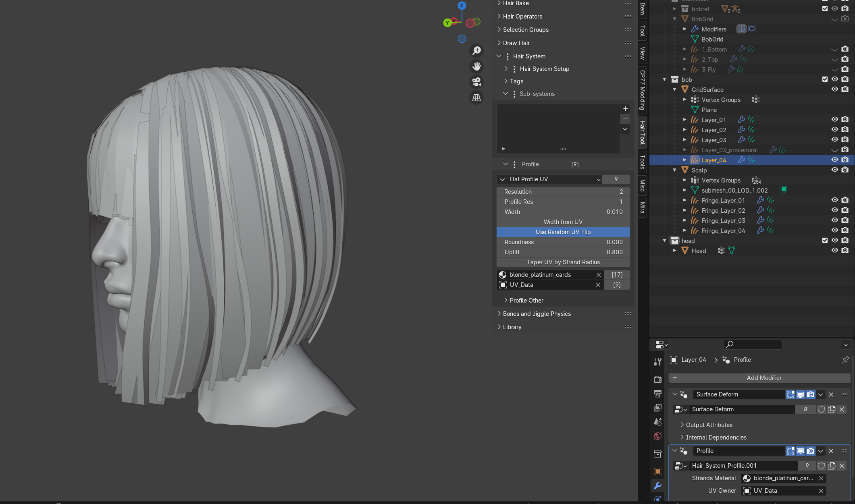
Task: Hide Layer_04 in viewport
Action: 834,160
